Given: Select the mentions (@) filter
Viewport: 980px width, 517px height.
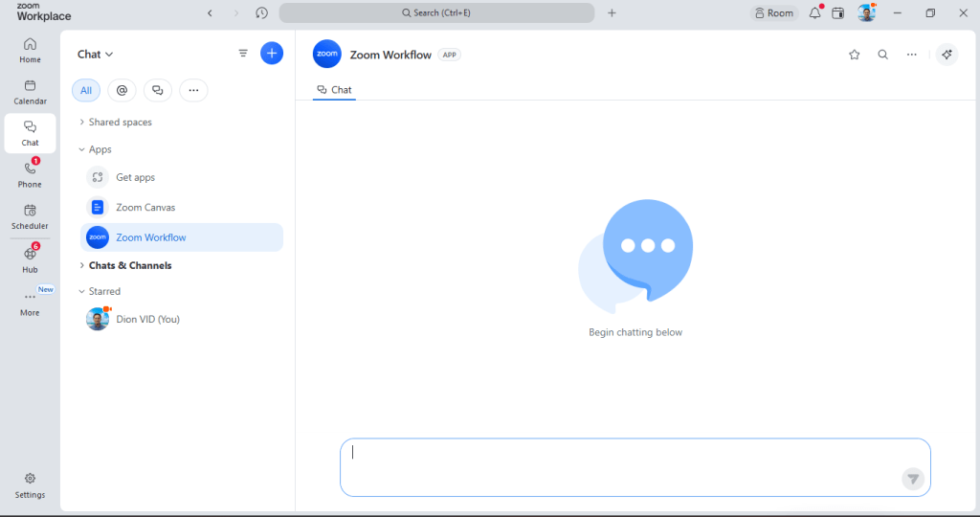Looking at the screenshot, I should click(x=122, y=90).
